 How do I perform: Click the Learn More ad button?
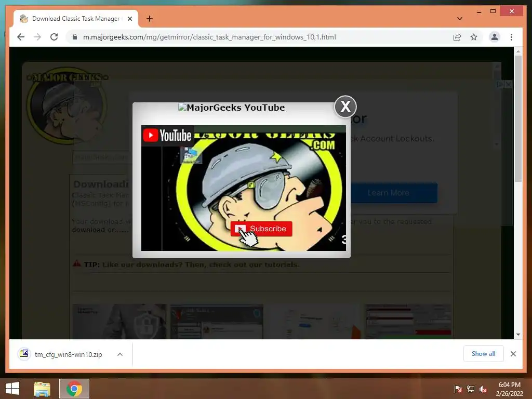(389, 193)
